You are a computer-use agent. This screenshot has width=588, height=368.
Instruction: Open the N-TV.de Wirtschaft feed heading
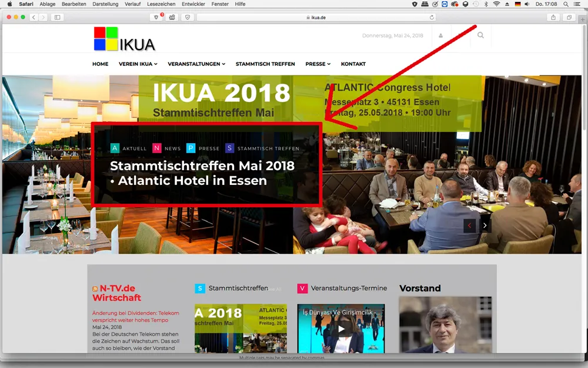coord(116,293)
